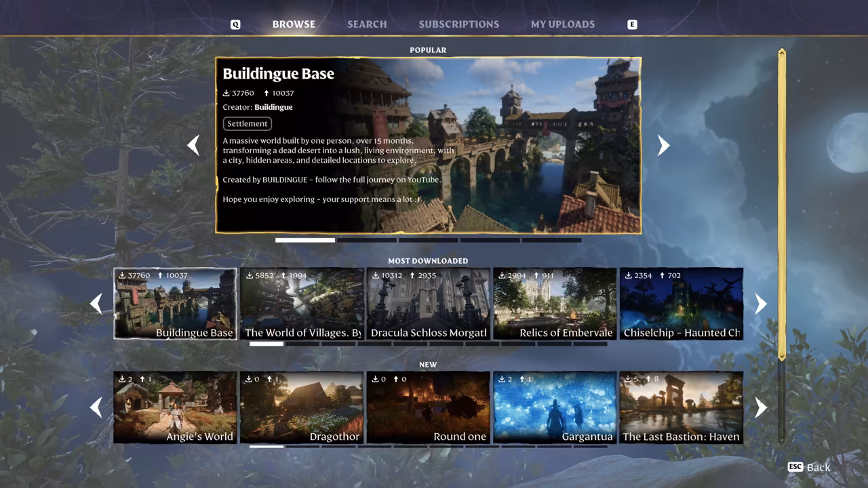
Task: Select the Buildingue Base thumbnail in Most Downloaded
Action: (x=175, y=304)
